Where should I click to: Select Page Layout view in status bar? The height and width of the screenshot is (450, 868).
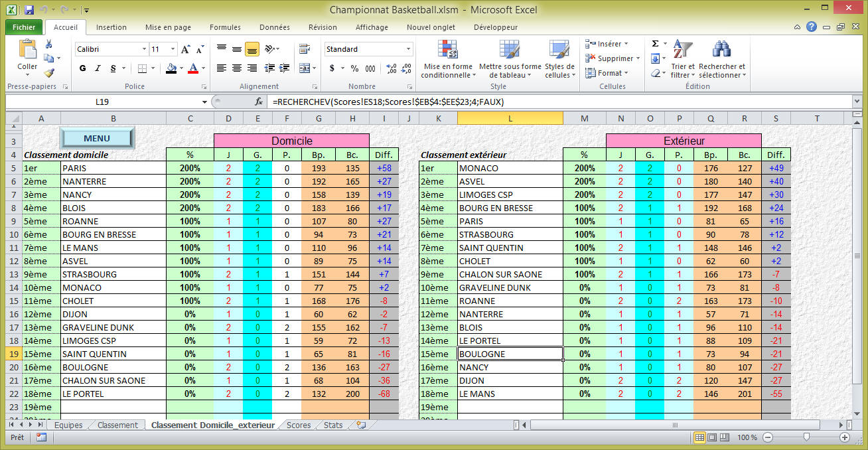(711, 437)
